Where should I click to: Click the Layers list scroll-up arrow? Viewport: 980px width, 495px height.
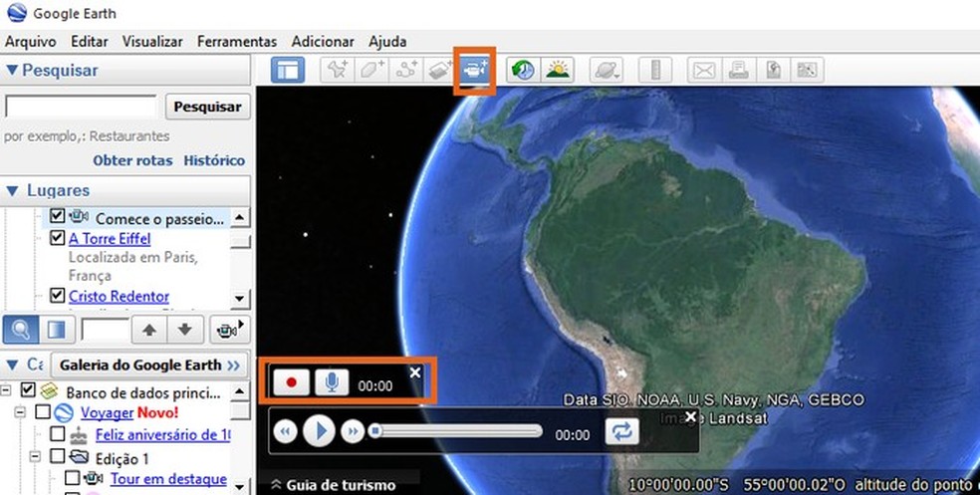pos(240,391)
